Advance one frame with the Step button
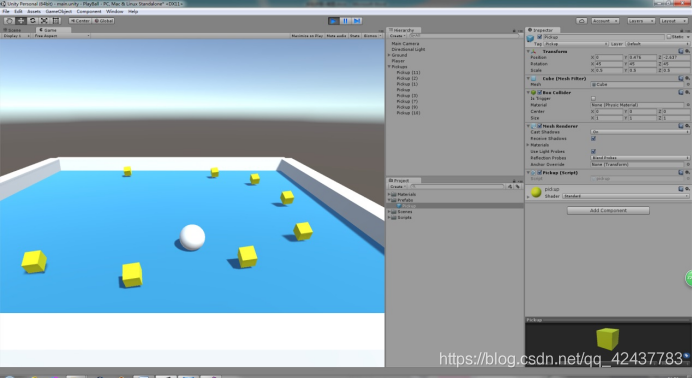Image resolution: width=693 pixels, height=378 pixels. [x=358, y=21]
